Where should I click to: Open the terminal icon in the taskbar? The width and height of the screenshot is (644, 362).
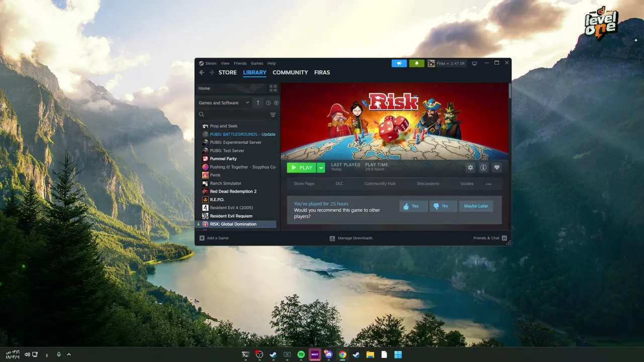click(x=246, y=354)
